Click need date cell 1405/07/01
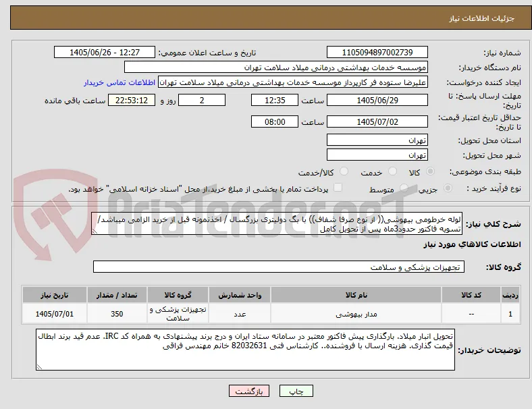 pos(54,314)
